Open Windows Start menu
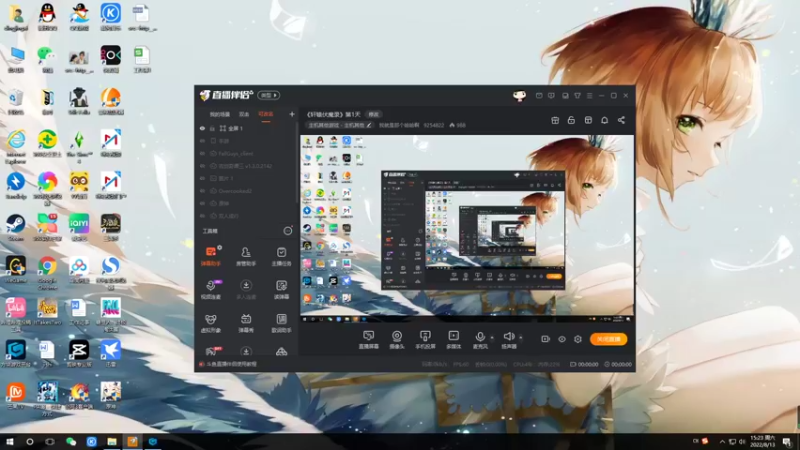This screenshot has width=800, height=450. click(9, 441)
